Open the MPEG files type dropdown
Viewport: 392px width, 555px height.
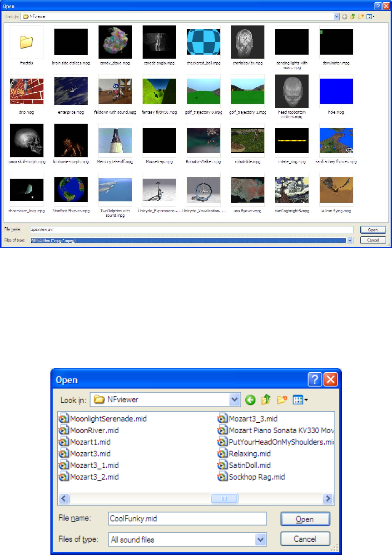point(349,240)
